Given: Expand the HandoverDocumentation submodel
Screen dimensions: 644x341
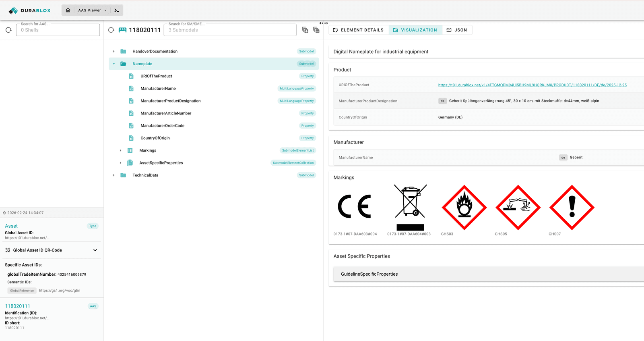Looking at the screenshot, I should pyautogui.click(x=114, y=52).
